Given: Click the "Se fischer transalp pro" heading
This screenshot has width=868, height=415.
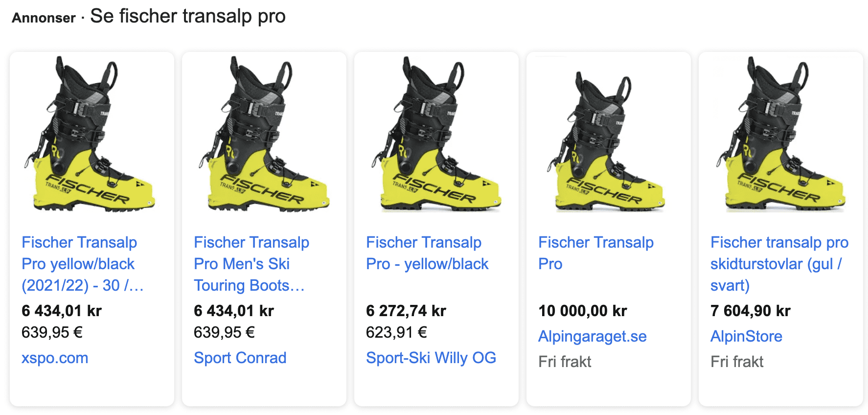Looking at the screenshot, I should coord(188,16).
